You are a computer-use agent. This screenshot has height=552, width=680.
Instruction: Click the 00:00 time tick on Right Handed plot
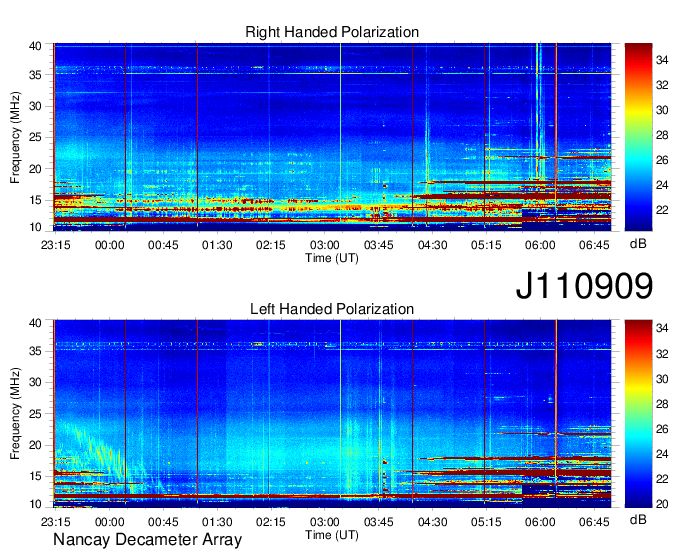click(109, 245)
